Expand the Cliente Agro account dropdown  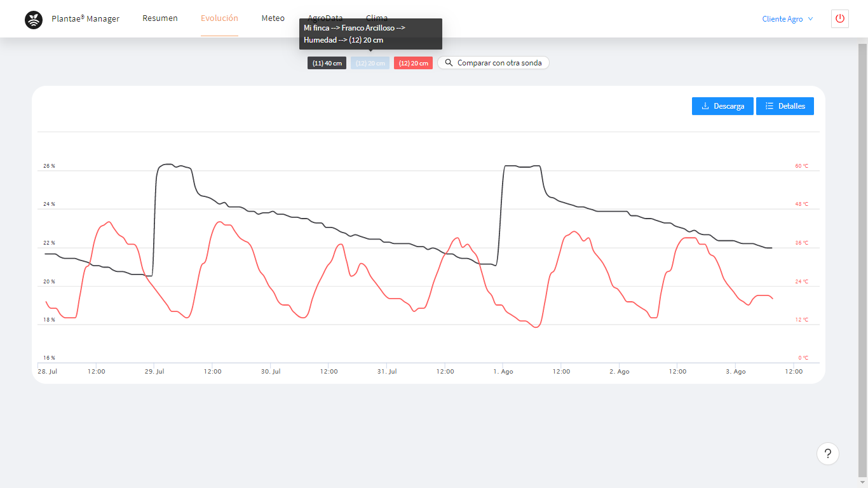click(x=787, y=19)
